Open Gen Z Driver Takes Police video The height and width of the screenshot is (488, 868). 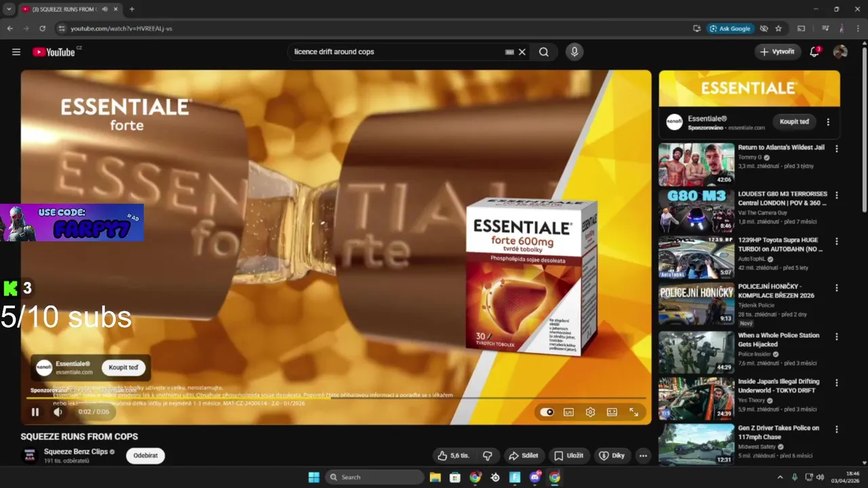[778, 432]
